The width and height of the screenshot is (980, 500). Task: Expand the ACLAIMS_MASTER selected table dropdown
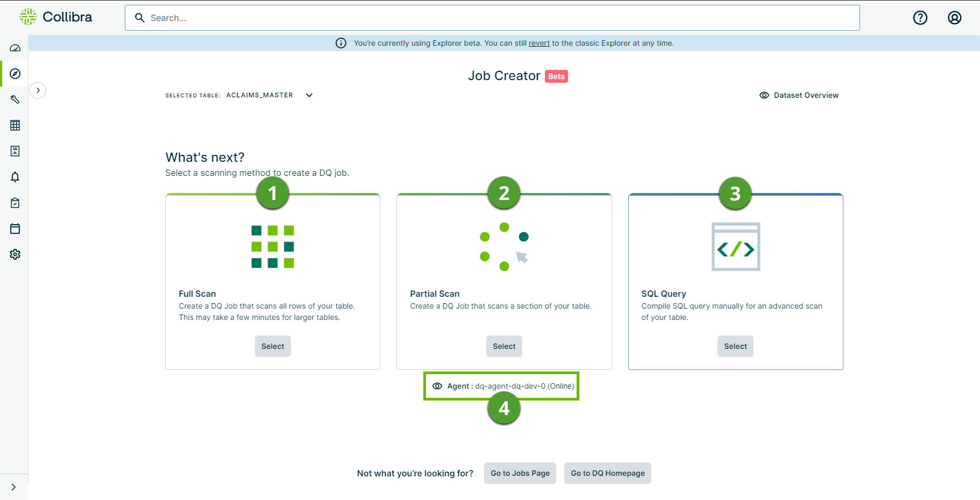pyautogui.click(x=309, y=95)
